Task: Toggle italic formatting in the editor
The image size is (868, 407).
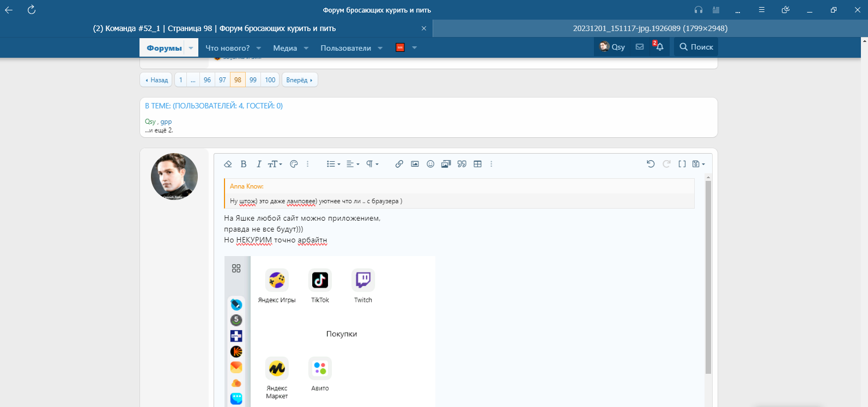Action: pos(259,164)
